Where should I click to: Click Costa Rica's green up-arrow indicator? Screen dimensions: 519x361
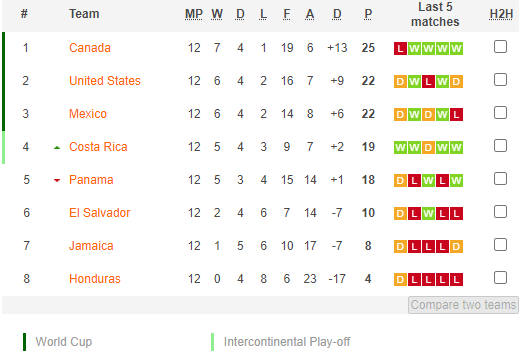click(57, 147)
